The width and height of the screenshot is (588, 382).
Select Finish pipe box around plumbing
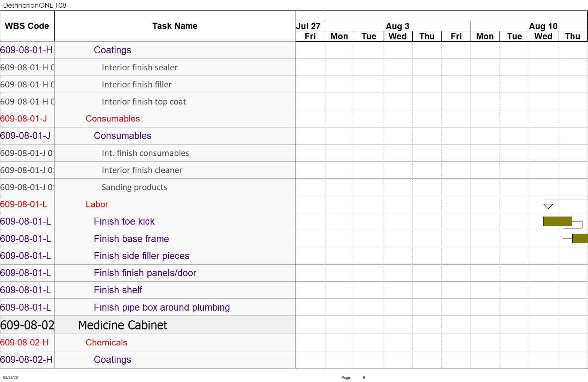click(162, 307)
